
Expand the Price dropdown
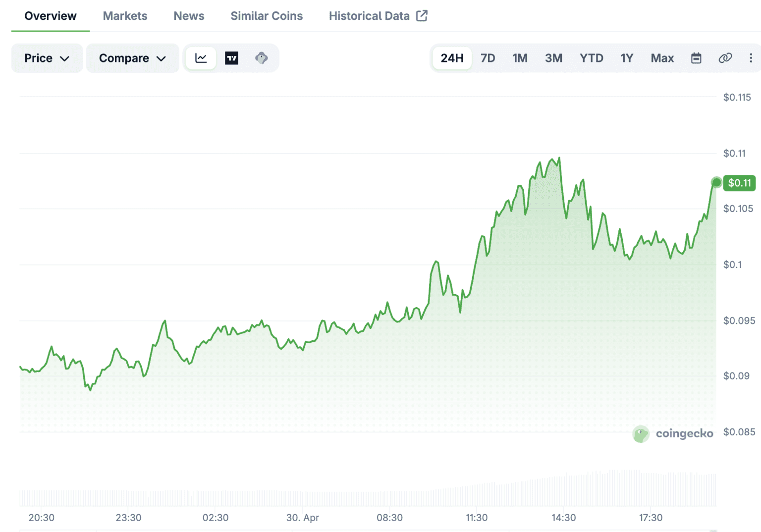point(47,58)
